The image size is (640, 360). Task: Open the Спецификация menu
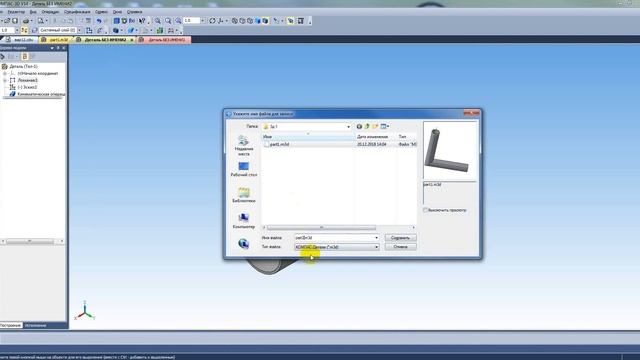[77, 12]
